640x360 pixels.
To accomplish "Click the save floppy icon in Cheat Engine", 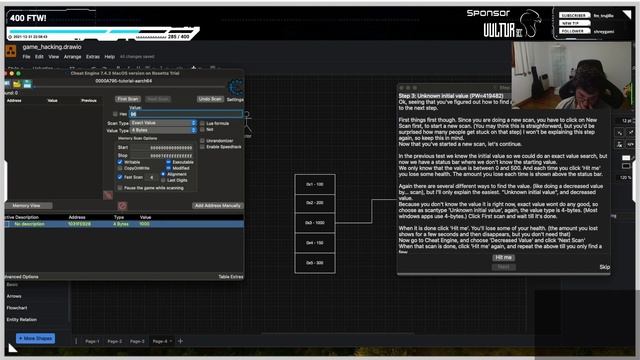I will coord(27,84).
